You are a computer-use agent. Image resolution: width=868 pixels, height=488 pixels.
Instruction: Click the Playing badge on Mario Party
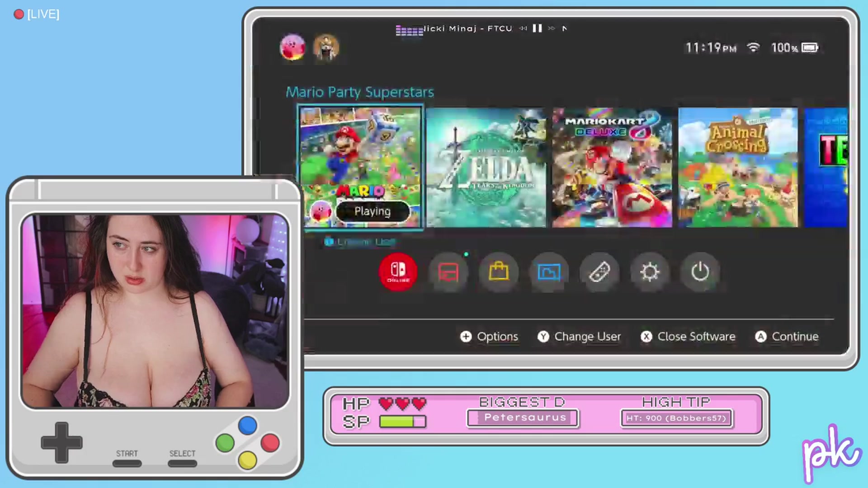(373, 211)
